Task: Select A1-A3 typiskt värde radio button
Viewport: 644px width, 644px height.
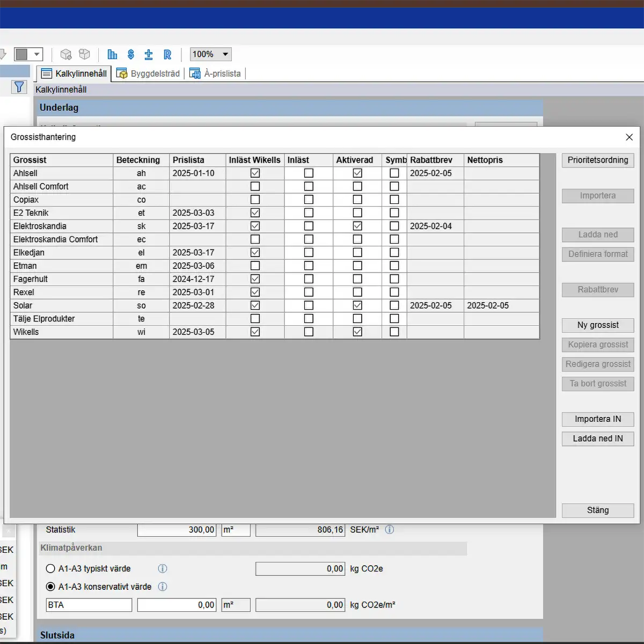Action: tap(50, 569)
